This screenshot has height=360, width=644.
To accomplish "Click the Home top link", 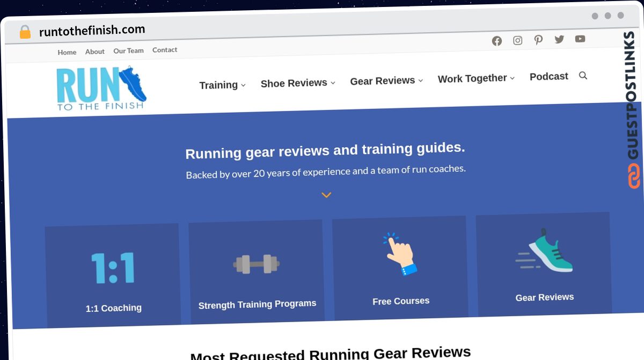I will (67, 52).
